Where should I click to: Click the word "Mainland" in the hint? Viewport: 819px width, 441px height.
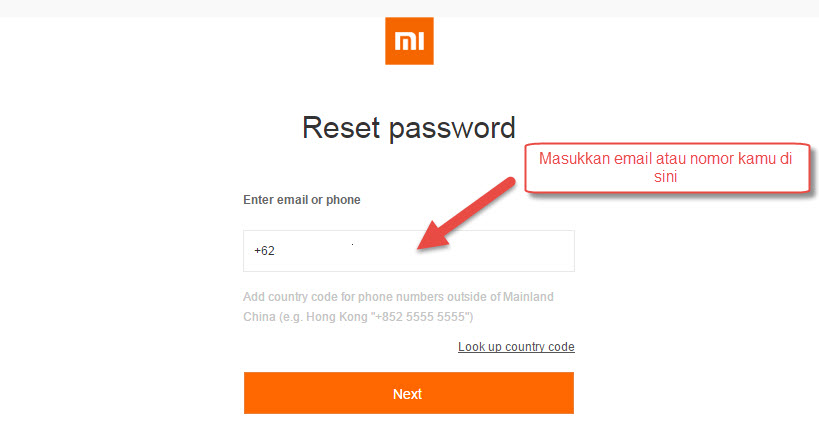tap(529, 297)
